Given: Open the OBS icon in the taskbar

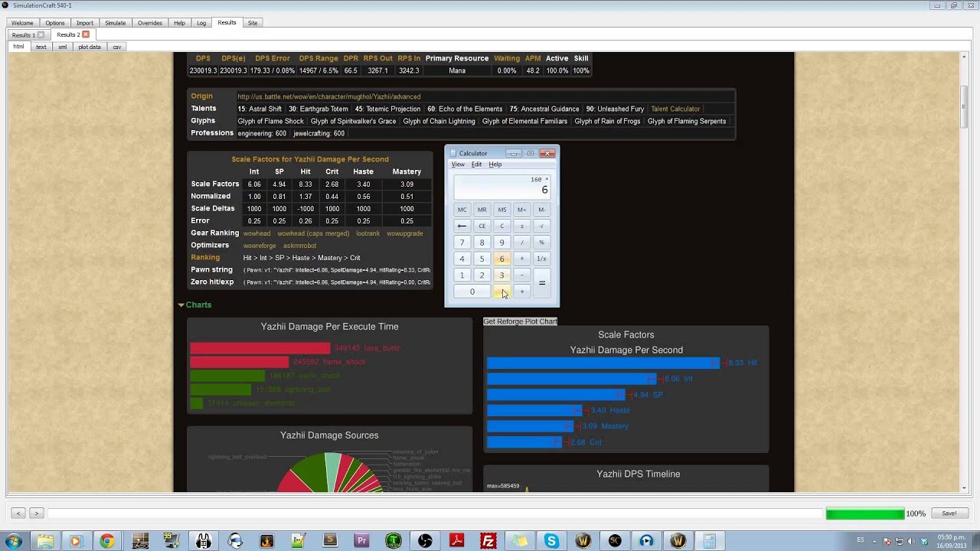Looking at the screenshot, I should (x=424, y=541).
